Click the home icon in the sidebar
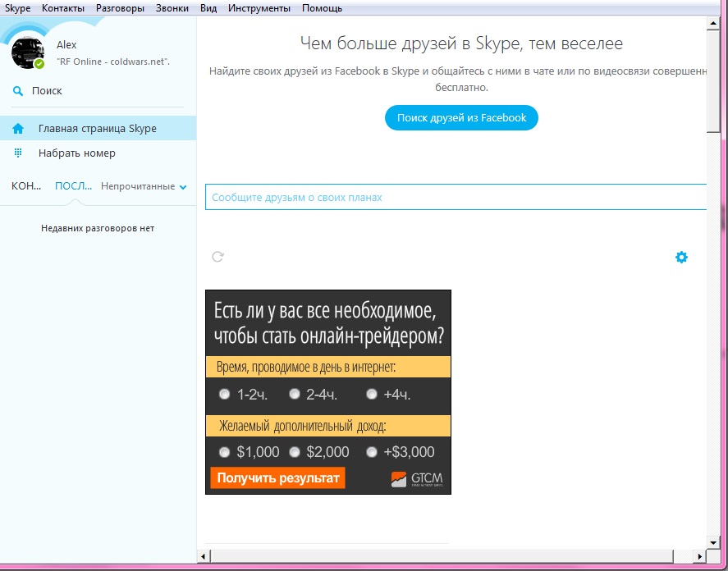This screenshot has width=728, height=571. click(x=18, y=129)
